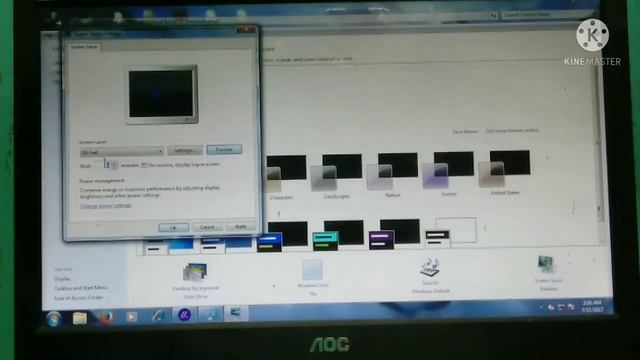The image size is (640, 360).
Task: Switch to Personalization window taskbar button
Action: pyautogui.click(x=236, y=313)
